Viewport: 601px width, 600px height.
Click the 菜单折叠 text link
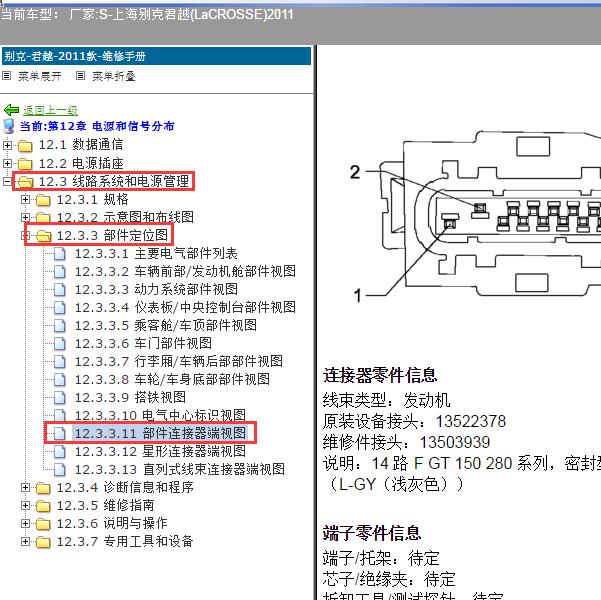[x=113, y=76]
